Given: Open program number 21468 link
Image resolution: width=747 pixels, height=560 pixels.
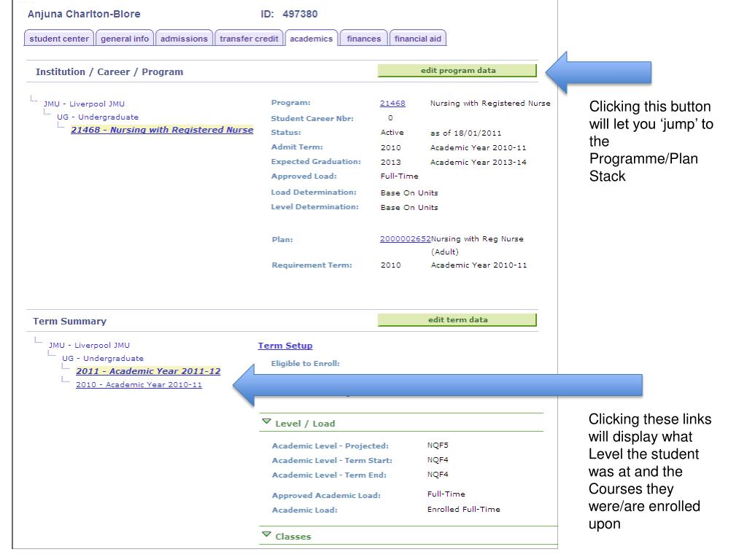Looking at the screenshot, I should tap(392, 104).
